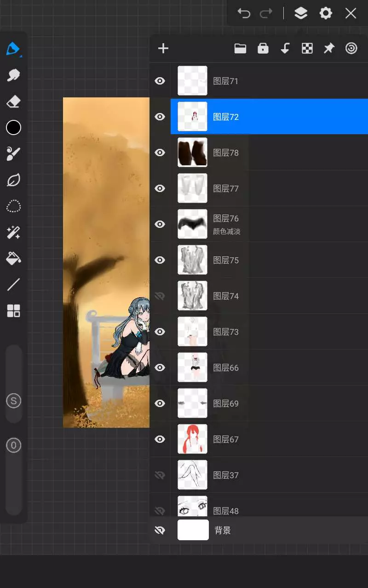Open the layers panel icon
Screen dimensions: 368x588
click(301, 13)
